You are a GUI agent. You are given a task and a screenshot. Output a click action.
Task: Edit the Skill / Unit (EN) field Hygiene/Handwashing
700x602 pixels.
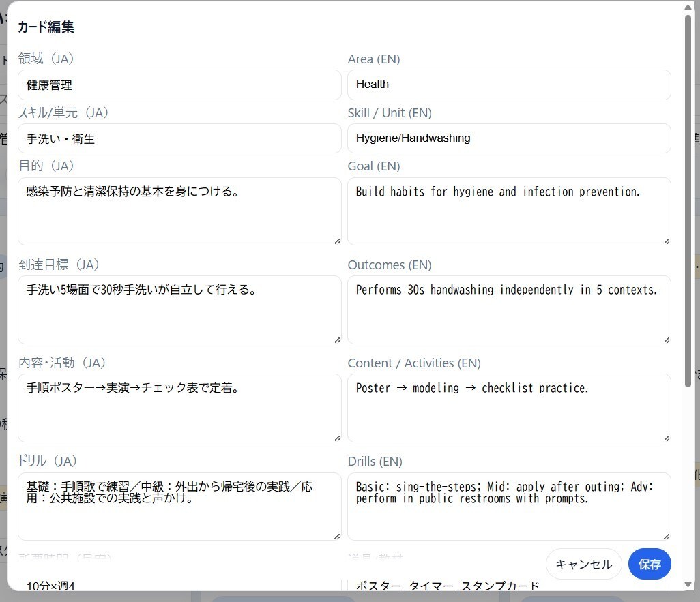(x=509, y=139)
